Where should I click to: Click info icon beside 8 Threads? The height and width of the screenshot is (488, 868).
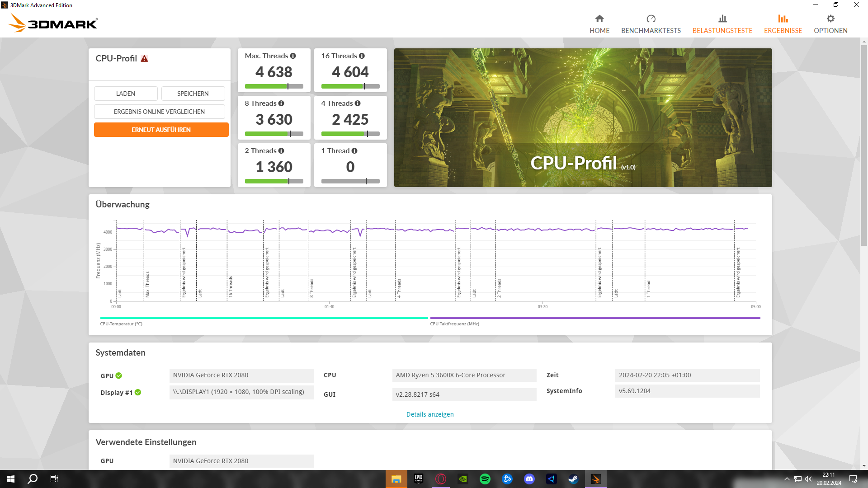pyautogui.click(x=281, y=103)
